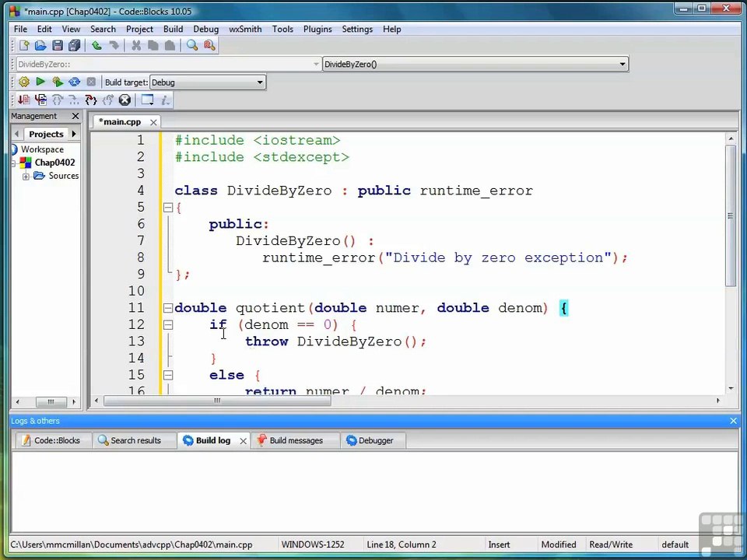Open the Settings menu

357,29
